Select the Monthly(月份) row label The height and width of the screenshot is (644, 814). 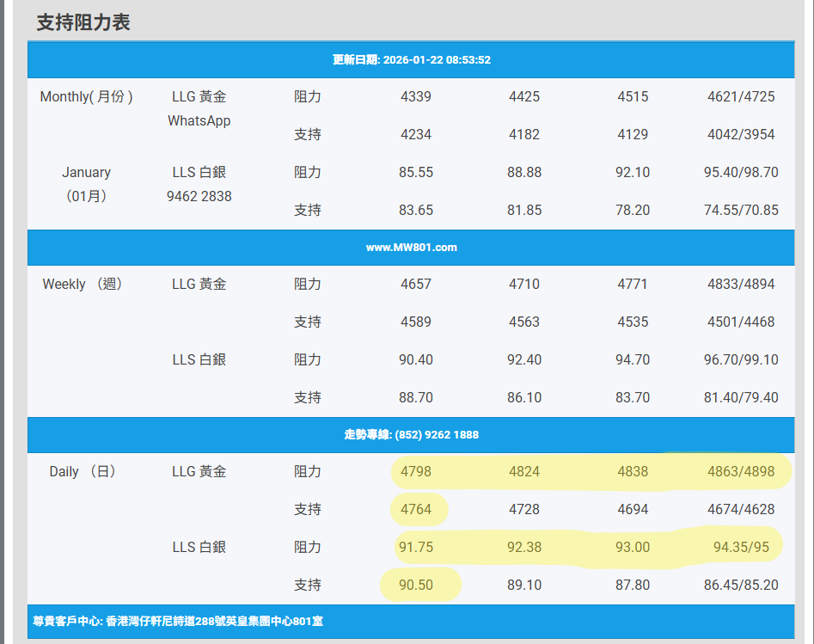86,97
